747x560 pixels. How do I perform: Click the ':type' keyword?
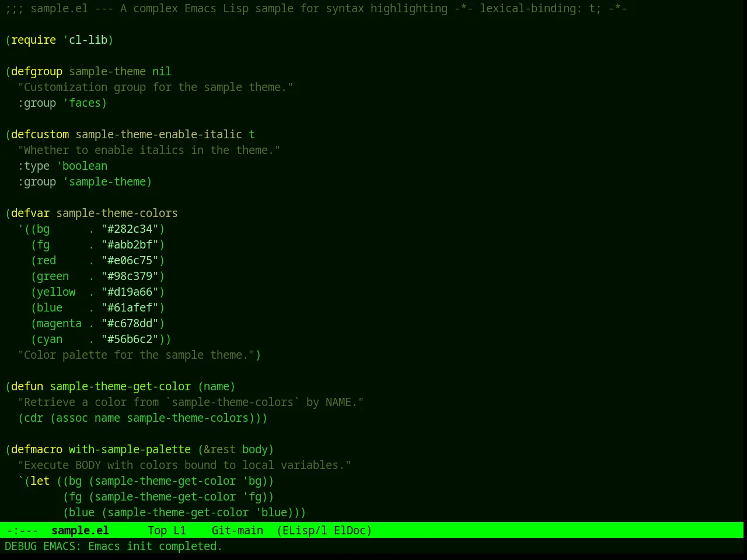click(34, 166)
